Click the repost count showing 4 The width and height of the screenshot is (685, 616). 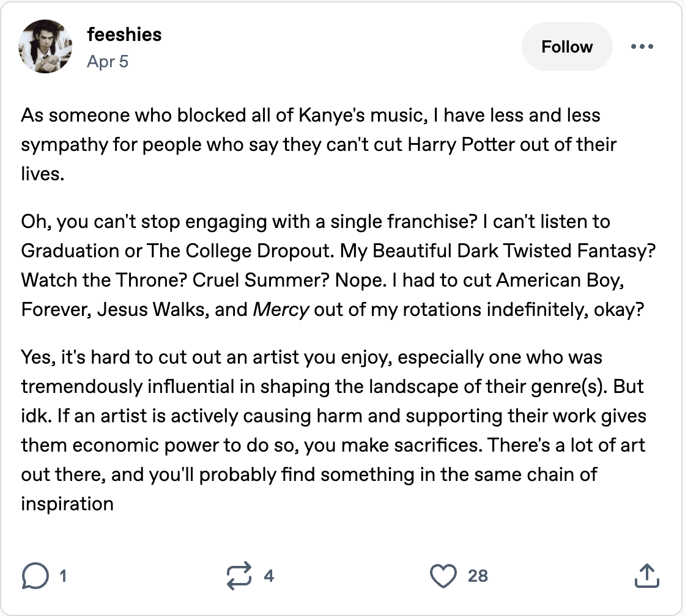268,576
